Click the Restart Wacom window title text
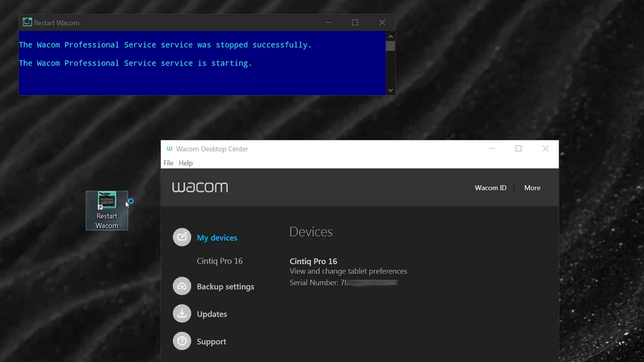The height and width of the screenshot is (362, 644). pos(56,22)
